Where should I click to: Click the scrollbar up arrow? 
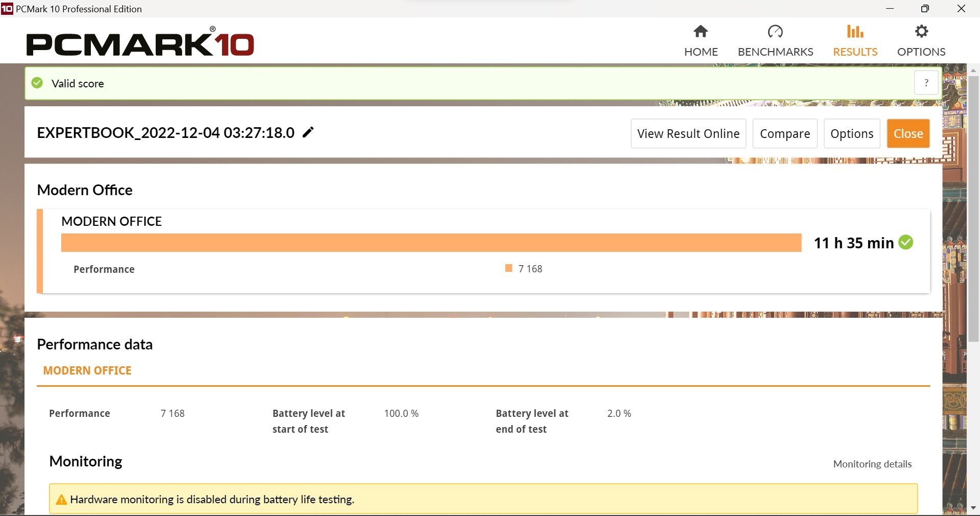(973, 70)
